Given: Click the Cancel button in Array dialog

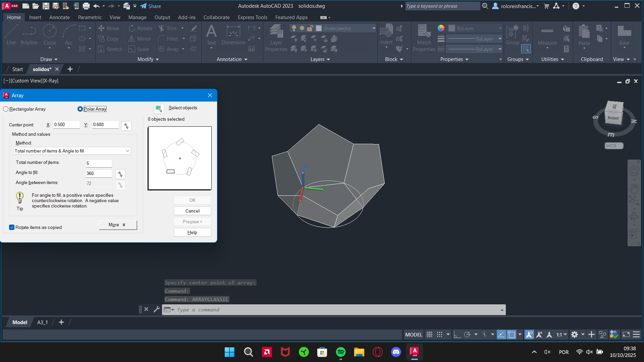Looking at the screenshot, I should point(192,211).
